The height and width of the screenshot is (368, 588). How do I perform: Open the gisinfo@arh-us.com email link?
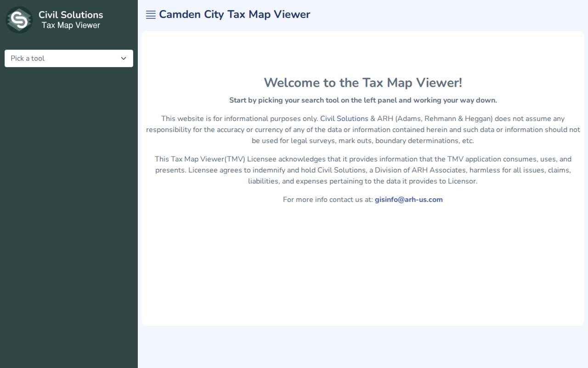pos(409,200)
